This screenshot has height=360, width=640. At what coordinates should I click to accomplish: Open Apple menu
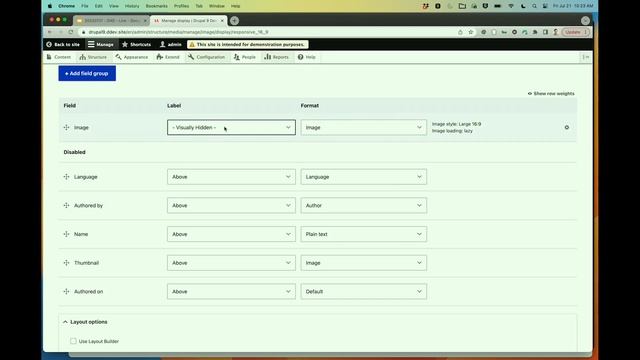tap(50, 6)
